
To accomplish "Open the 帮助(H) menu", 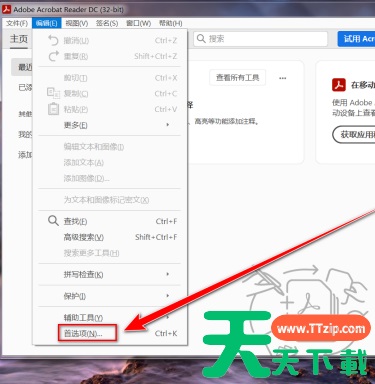I will [x=170, y=23].
